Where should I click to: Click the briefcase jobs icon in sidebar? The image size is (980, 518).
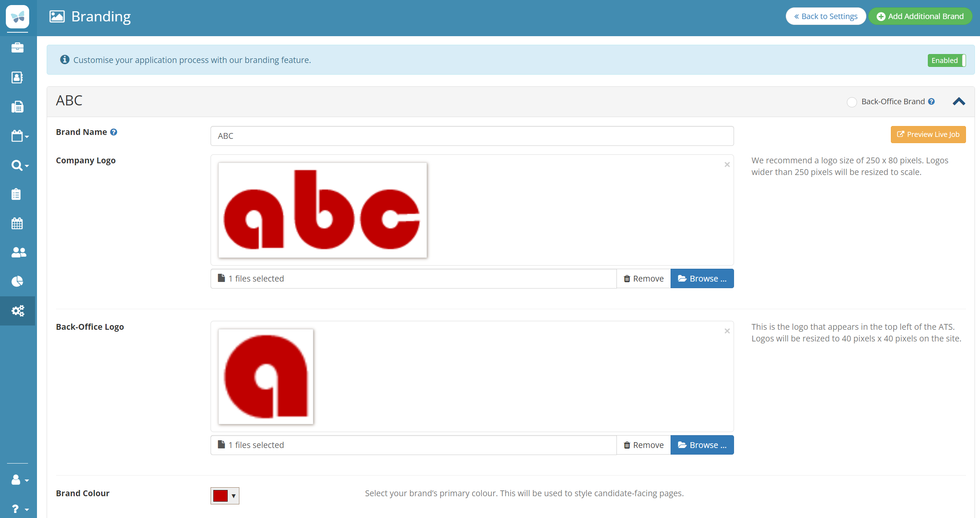17,48
